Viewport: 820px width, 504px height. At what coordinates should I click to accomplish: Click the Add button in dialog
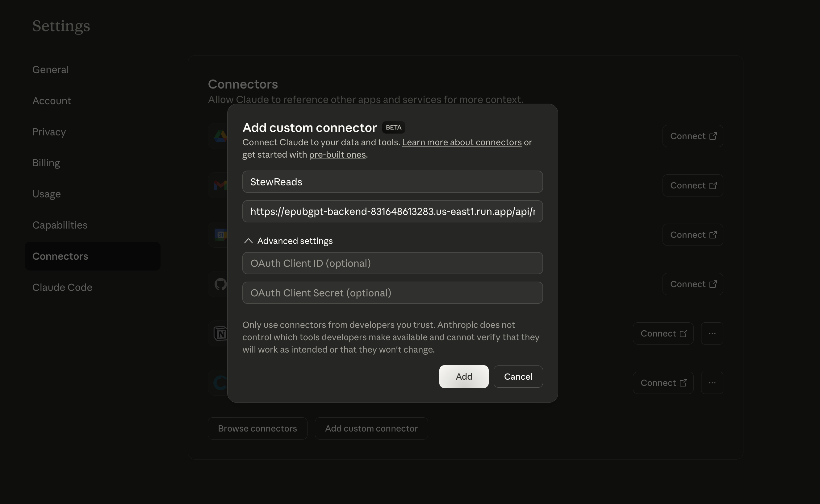coord(464,376)
